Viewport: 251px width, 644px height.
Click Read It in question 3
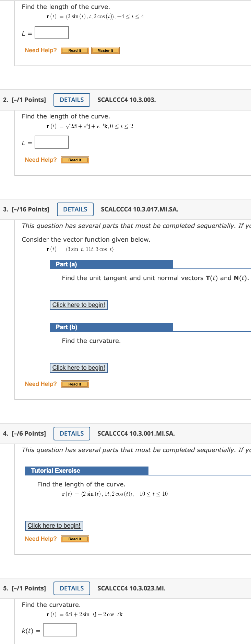75,384
